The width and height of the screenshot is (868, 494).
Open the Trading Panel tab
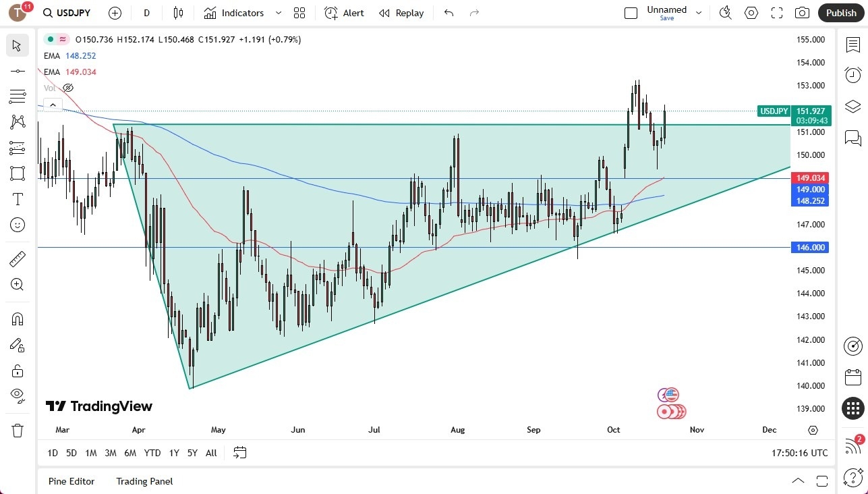pos(144,481)
